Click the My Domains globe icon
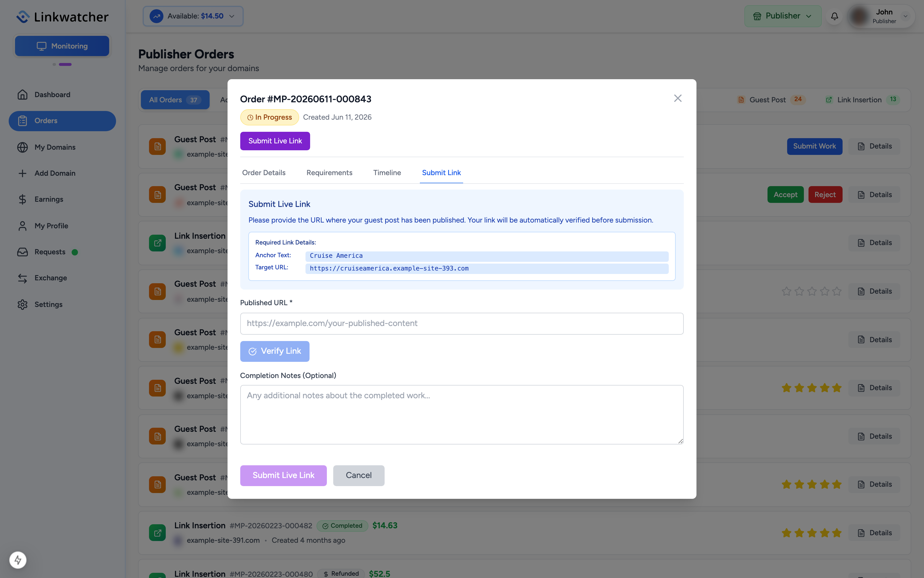Viewport: 924px width, 578px height. (x=23, y=147)
